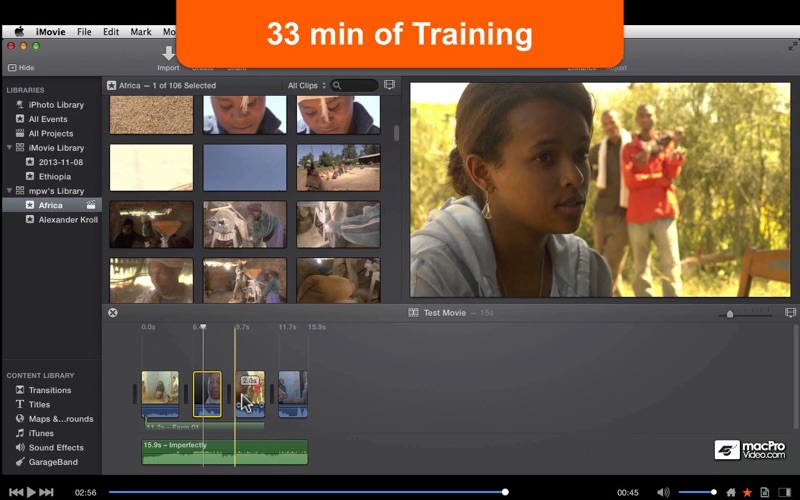Seek using the video progress bar
Viewport: 800px width, 500px height.
click(309, 492)
